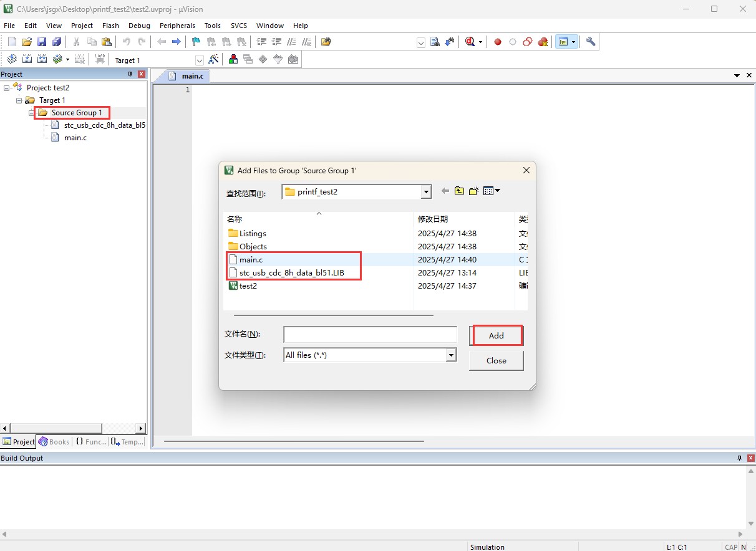Open Configuration wrench icon

tap(591, 42)
